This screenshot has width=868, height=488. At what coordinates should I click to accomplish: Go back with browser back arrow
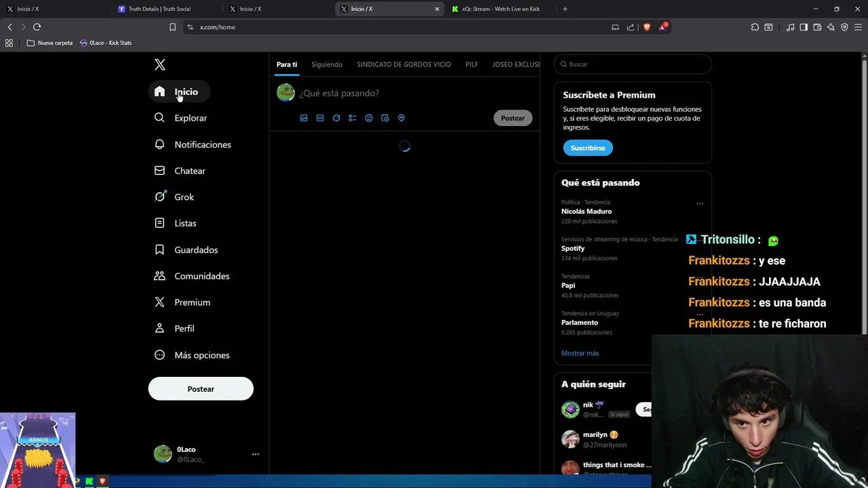(9, 27)
